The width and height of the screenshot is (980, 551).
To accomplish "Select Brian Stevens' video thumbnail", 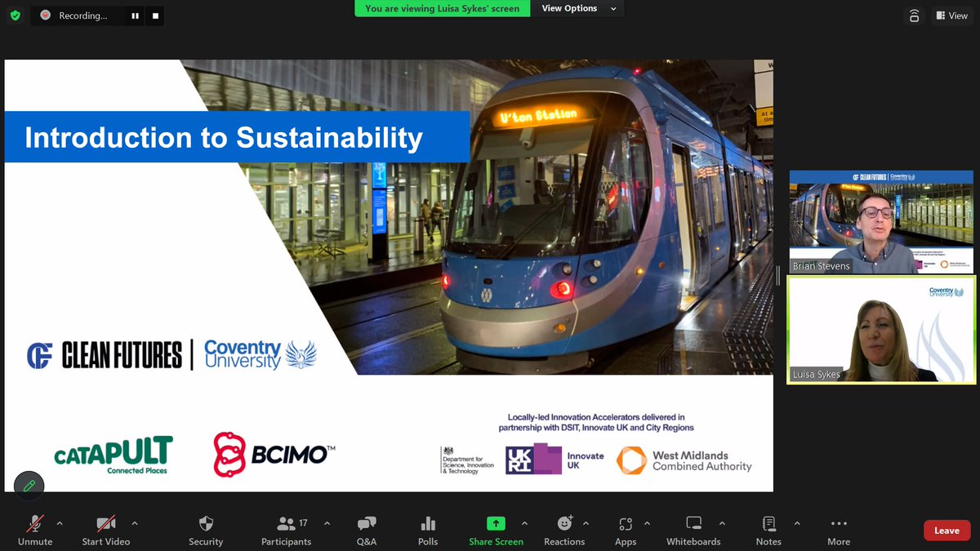I will tap(880, 222).
